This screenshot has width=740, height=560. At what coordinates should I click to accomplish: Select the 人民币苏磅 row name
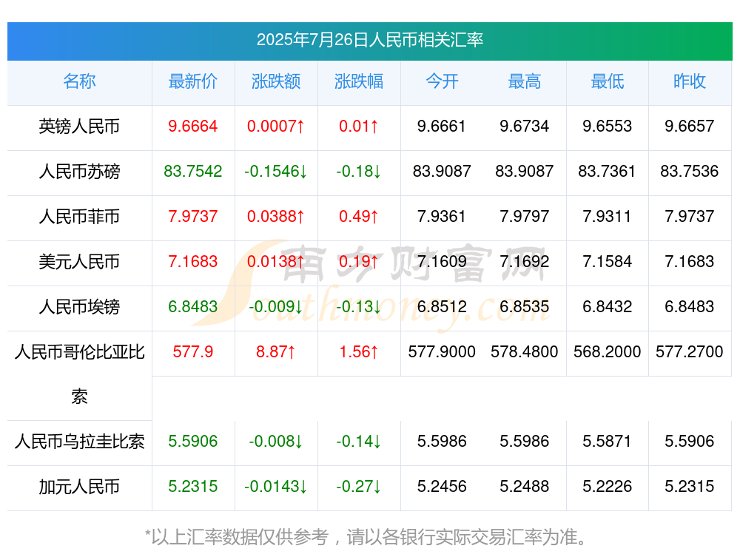(x=79, y=172)
